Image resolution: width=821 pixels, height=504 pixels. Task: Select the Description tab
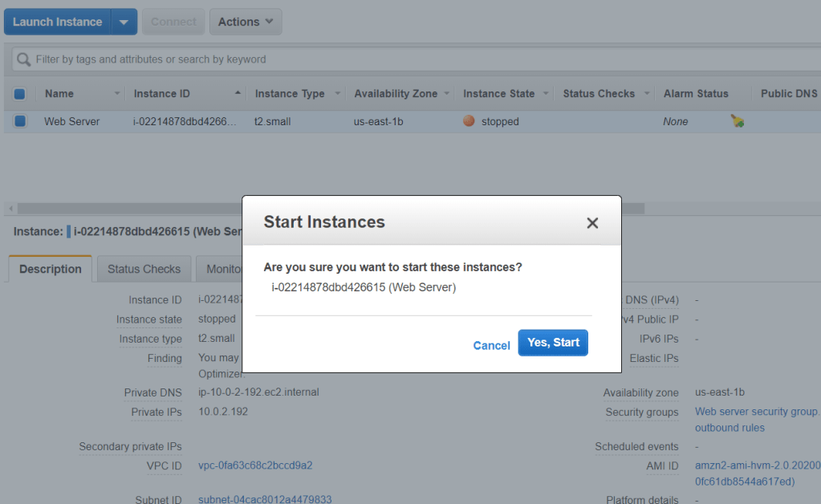(x=51, y=269)
